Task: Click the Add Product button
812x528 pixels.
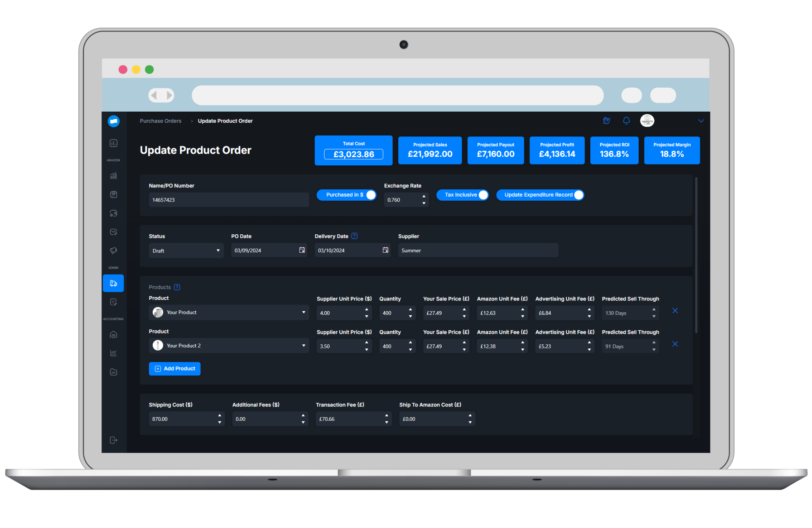Action: 175,369
